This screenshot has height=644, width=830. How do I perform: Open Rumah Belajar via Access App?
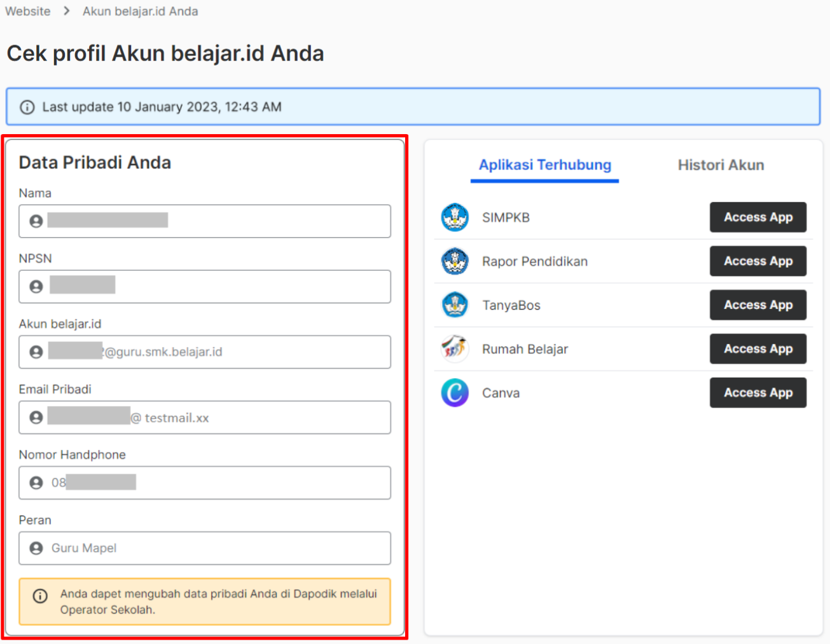pos(758,349)
